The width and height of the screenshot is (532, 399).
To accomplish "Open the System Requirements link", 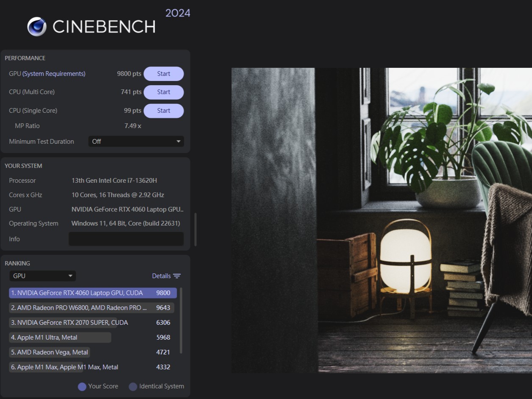I will pyautogui.click(x=54, y=74).
